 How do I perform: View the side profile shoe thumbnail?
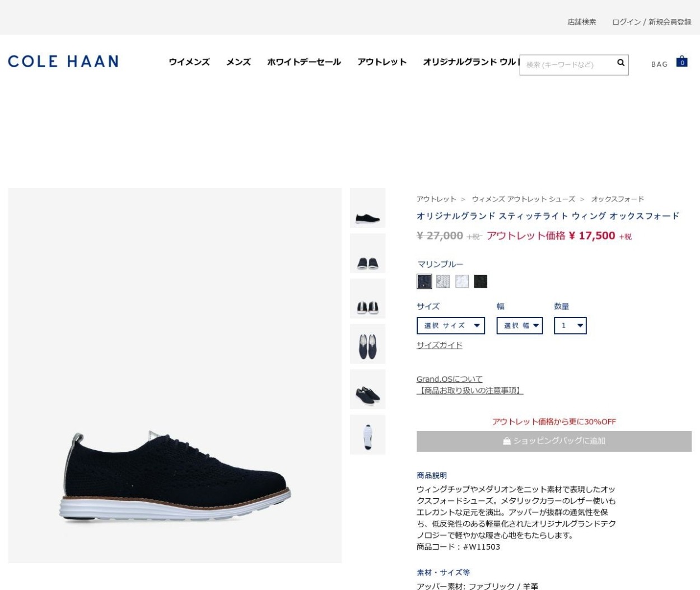pyautogui.click(x=368, y=208)
